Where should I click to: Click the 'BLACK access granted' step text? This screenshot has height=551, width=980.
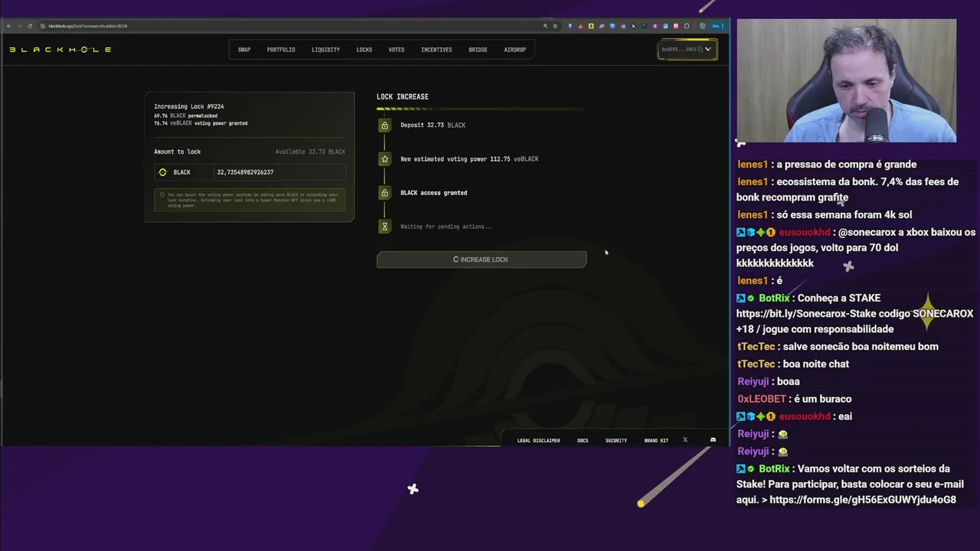click(433, 193)
